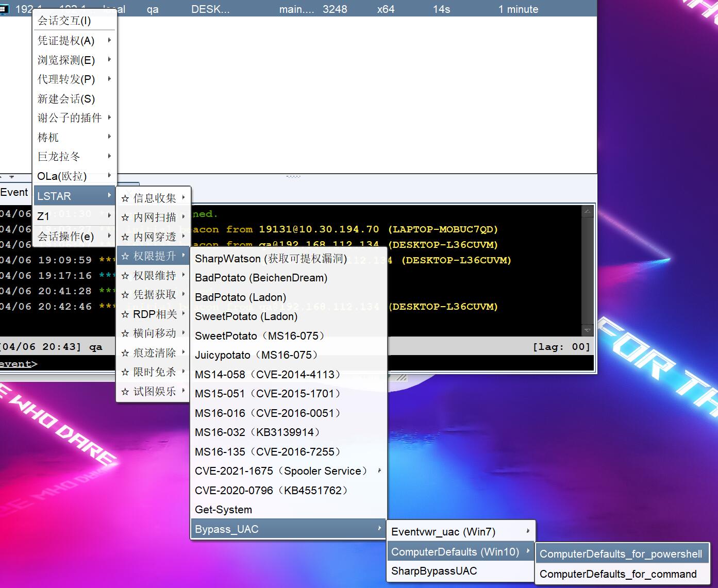Run ComputerDefaults_for_command
This screenshot has height=588, width=718.
[622, 574]
